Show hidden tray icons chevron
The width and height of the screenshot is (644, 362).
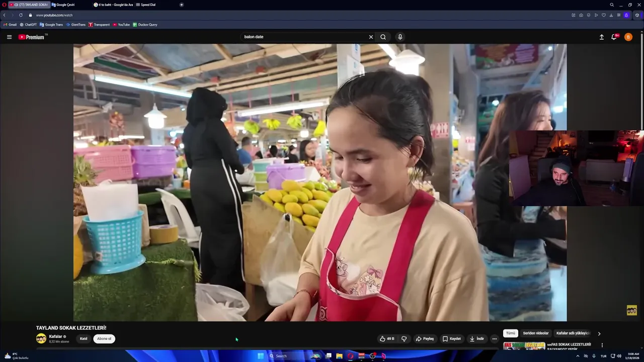[578, 356]
